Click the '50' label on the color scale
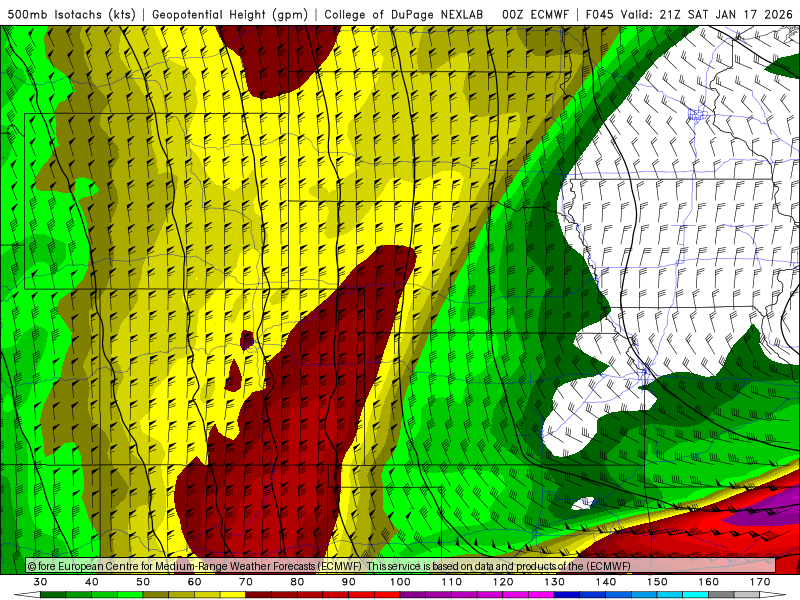800x600 pixels. [x=143, y=582]
